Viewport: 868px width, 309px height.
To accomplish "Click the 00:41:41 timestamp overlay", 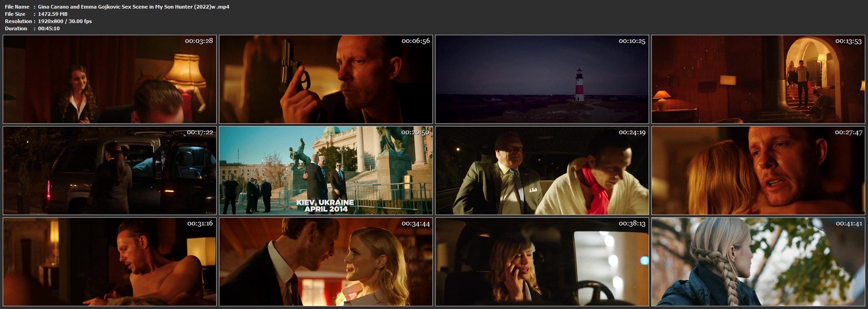I will [849, 224].
